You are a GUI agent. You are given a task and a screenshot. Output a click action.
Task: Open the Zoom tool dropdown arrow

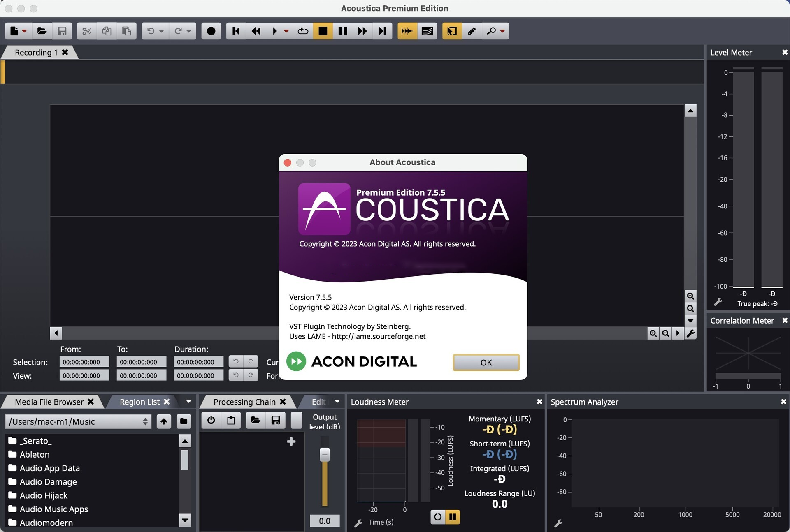coord(502,31)
